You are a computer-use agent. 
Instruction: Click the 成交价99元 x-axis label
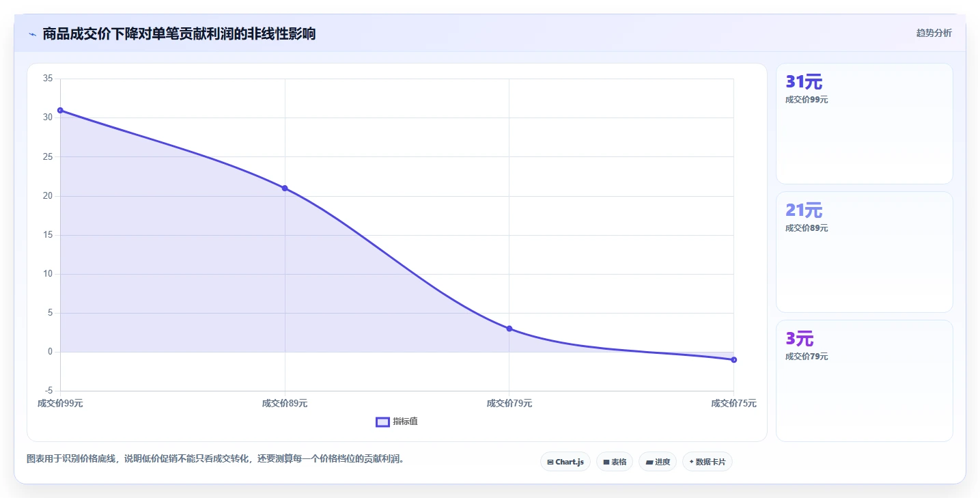click(x=60, y=403)
